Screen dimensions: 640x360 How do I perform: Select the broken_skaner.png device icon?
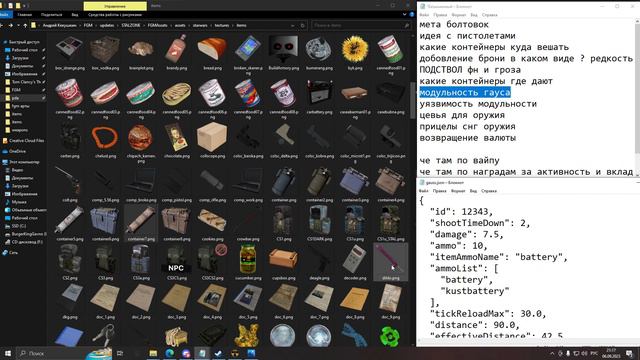coord(248,49)
